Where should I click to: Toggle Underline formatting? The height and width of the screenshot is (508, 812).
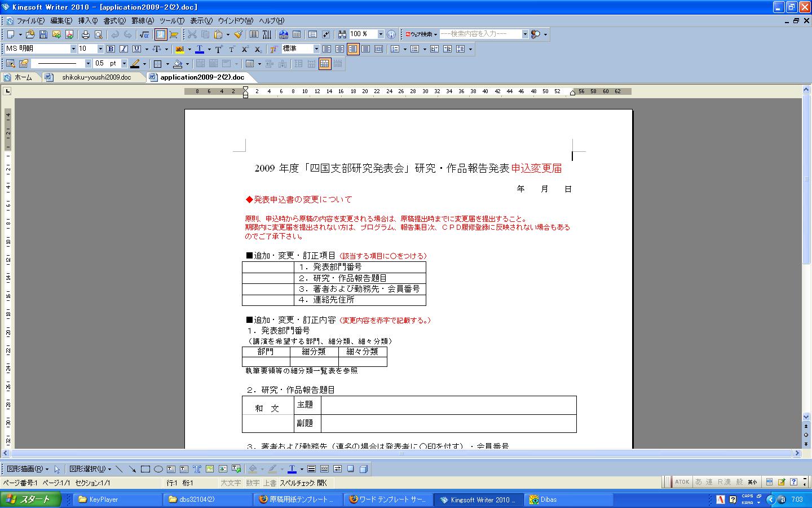click(x=136, y=49)
